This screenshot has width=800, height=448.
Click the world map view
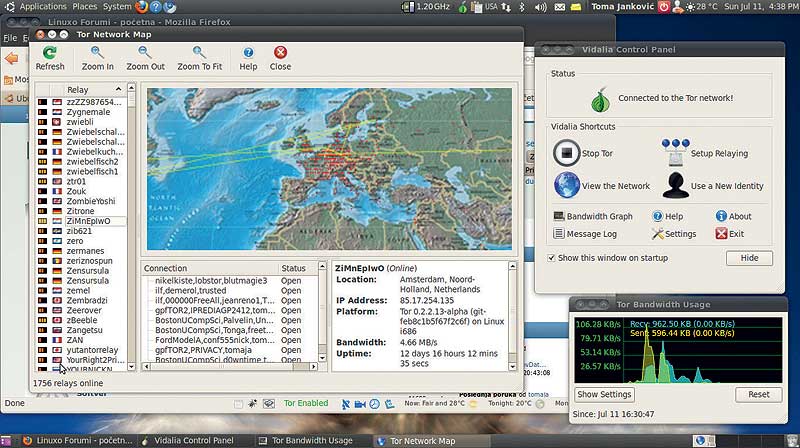click(329, 169)
